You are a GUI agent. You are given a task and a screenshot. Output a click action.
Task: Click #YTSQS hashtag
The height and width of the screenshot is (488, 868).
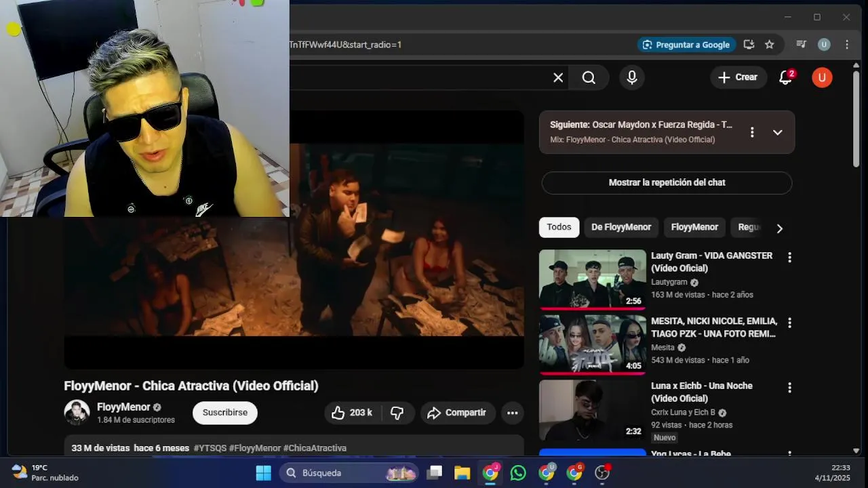point(210,448)
